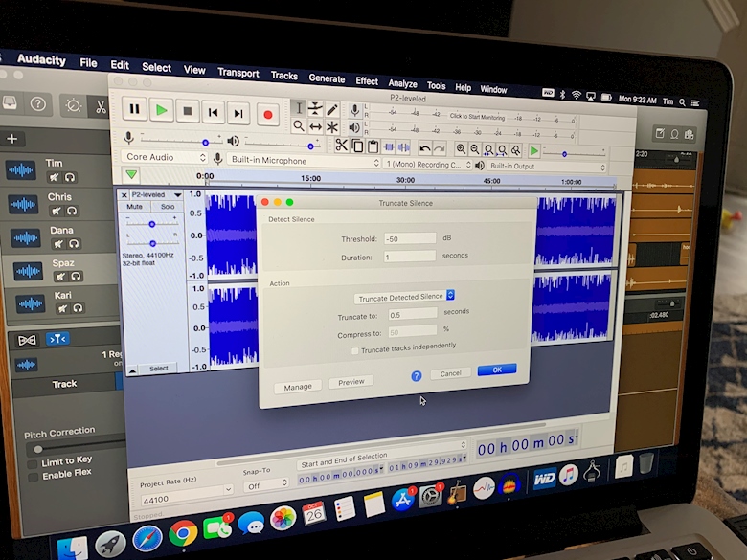Image resolution: width=747 pixels, height=560 pixels.
Task: Click the OK button in Truncate Silence
Action: tap(497, 370)
